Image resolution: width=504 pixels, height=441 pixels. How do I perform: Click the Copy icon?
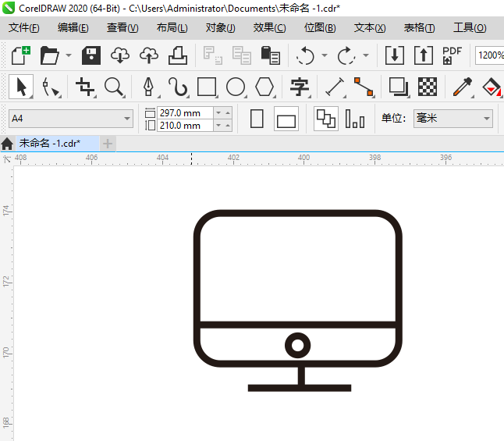[241, 55]
